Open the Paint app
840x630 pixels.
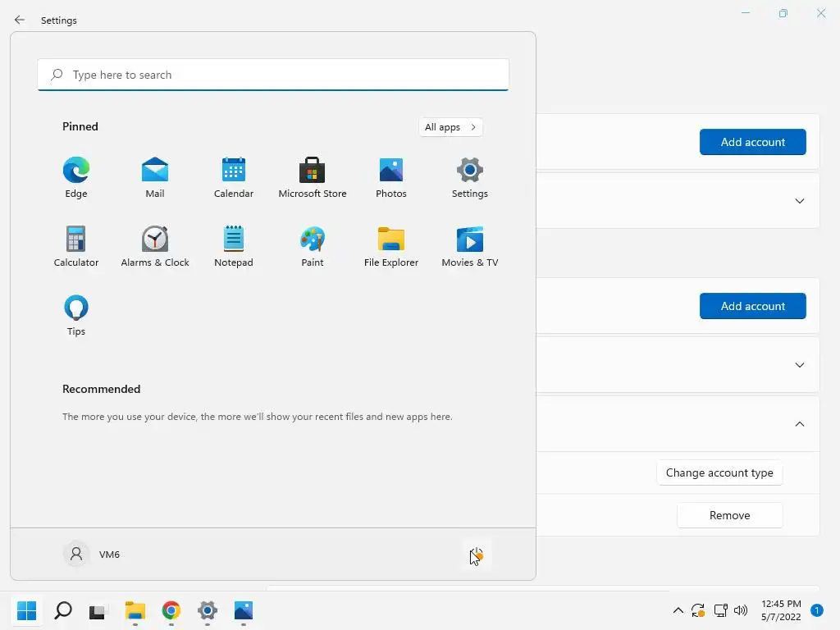coord(313,247)
